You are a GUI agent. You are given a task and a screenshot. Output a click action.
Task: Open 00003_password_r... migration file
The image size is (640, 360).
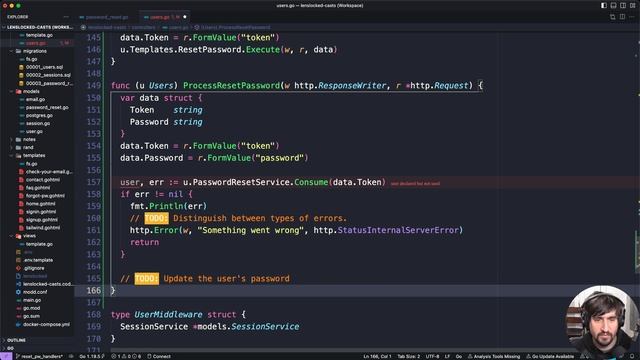[49, 83]
